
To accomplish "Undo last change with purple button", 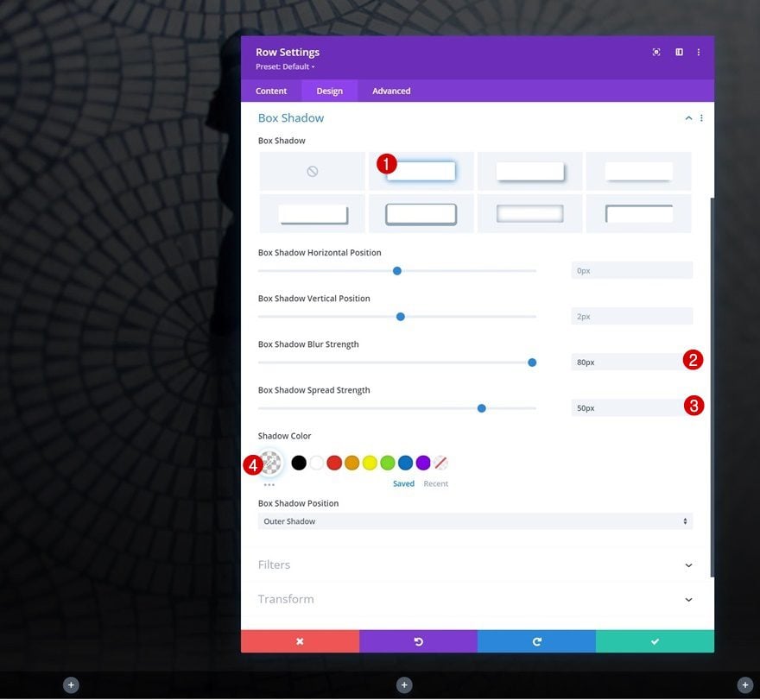I will (418, 642).
